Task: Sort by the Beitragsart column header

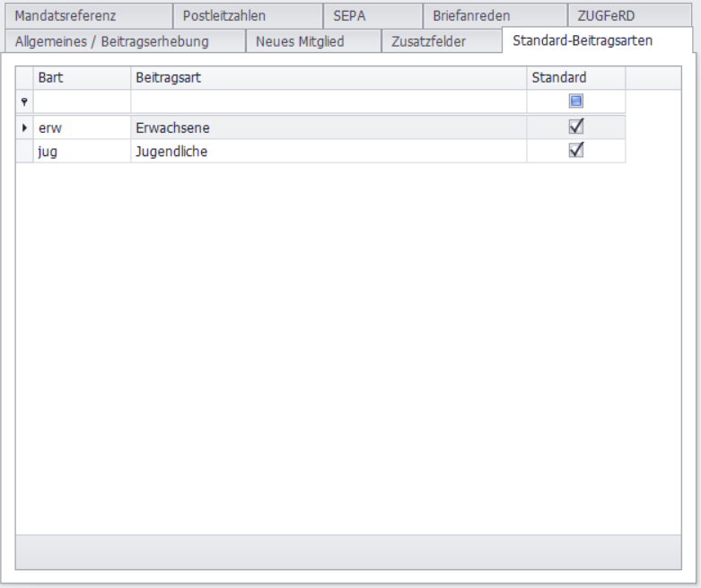Action: (x=328, y=78)
